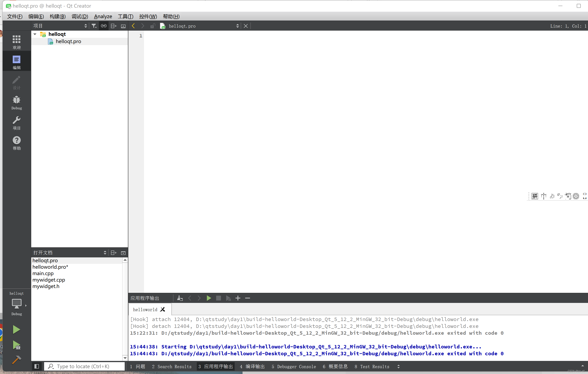Viewport: 588px width, 374px height.
Task: Click the Line and Col indicator
Action: pyautogui.click(x=568, y=26)
